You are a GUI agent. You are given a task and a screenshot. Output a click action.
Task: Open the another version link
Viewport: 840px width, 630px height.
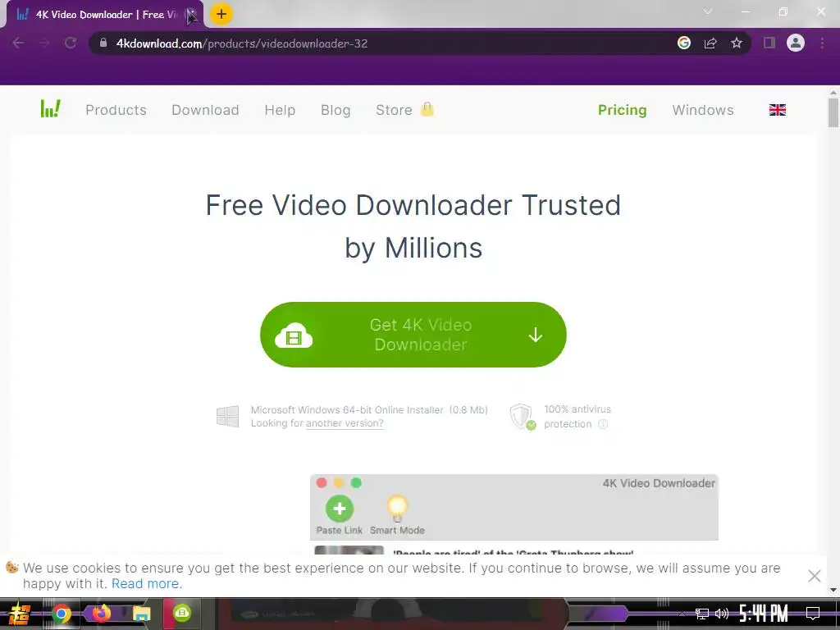[345, 423]
